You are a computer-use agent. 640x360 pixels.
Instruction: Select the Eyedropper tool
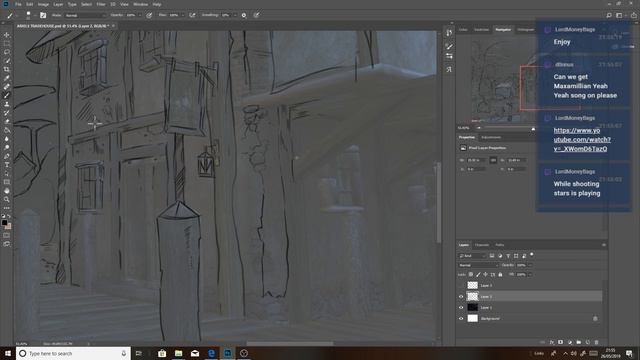tap(7, 78)
